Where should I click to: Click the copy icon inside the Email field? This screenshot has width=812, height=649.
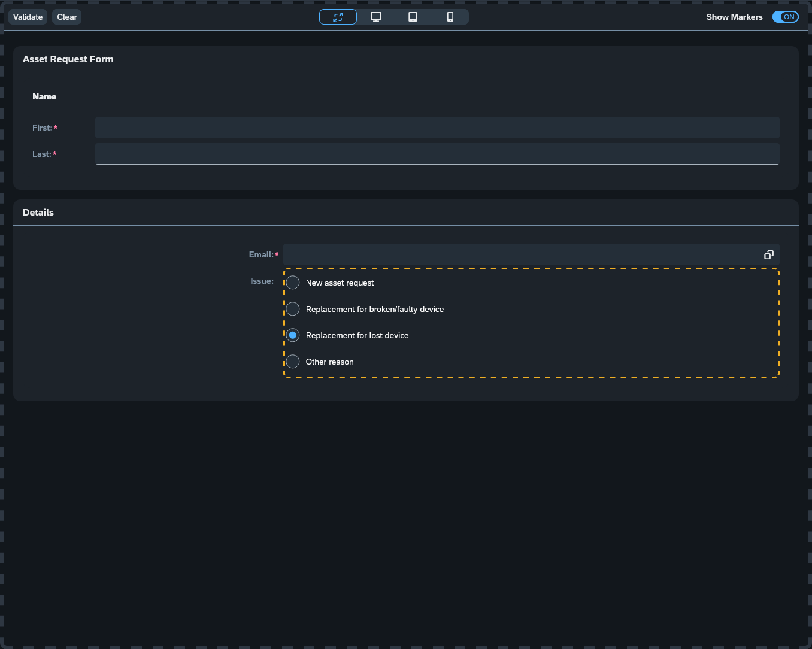(x=769, y=254)
